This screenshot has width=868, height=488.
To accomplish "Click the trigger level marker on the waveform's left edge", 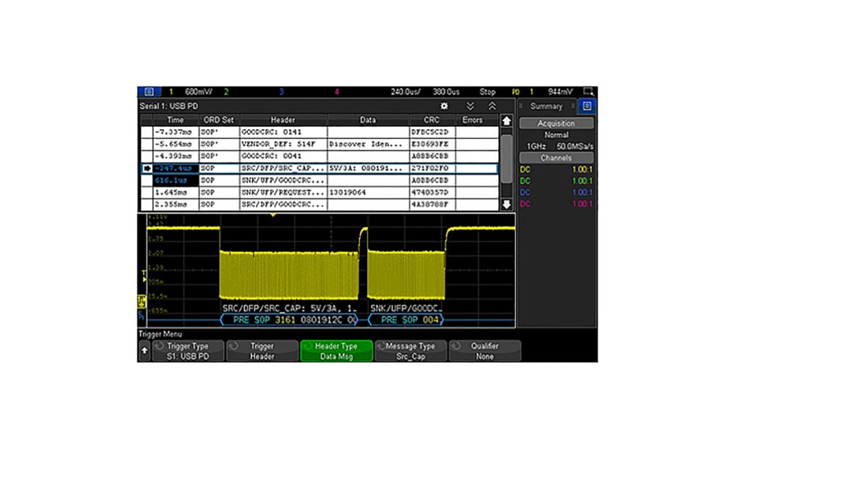I will [144, 274].
